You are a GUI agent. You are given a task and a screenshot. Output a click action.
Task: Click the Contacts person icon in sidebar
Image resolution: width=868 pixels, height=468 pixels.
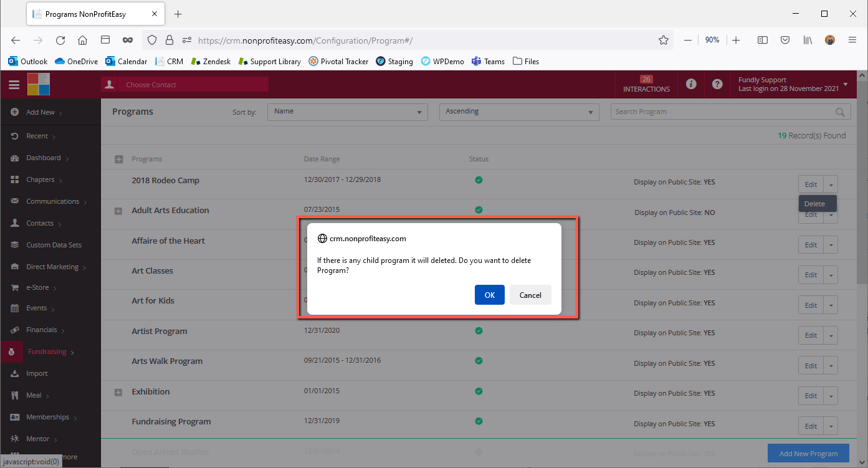[x=14, y=223]
